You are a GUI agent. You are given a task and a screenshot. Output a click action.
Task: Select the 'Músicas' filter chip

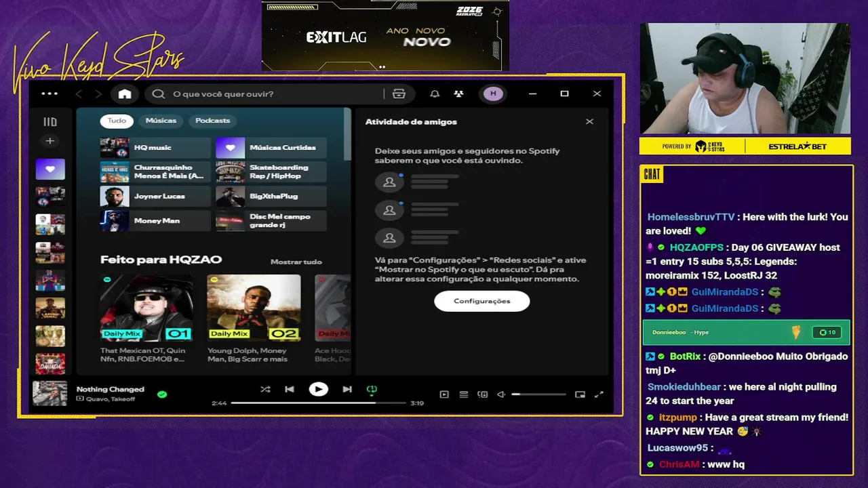tap(161, 121)
